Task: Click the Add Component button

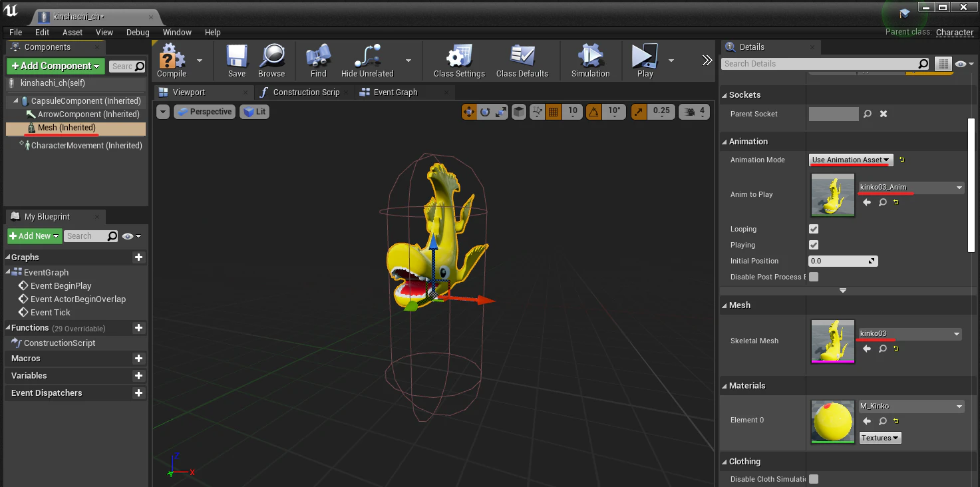Action: (x=56, y=66)
